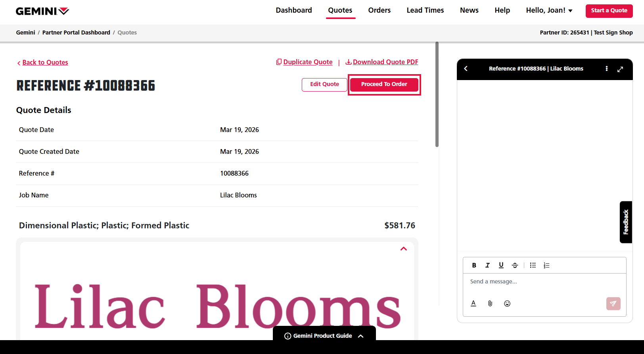Toggle bold formatting in message editor

474,265
